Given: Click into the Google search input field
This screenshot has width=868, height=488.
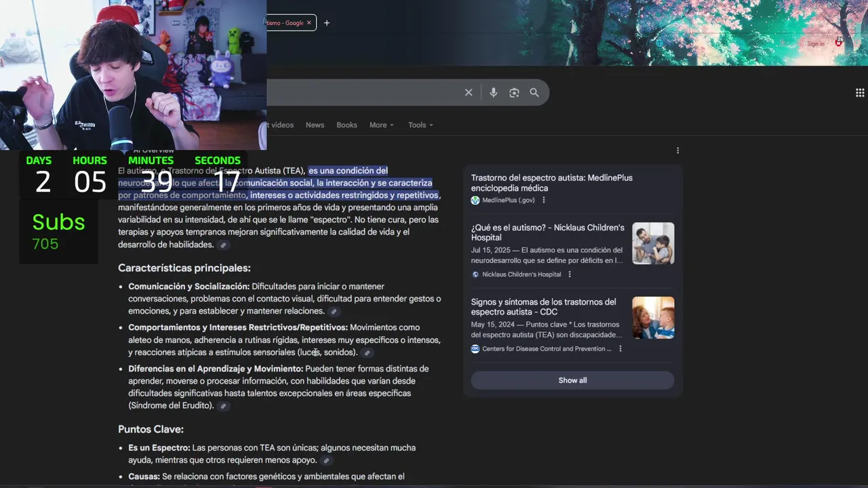Looking at the screenshot, I should click(x=363, y=92).
